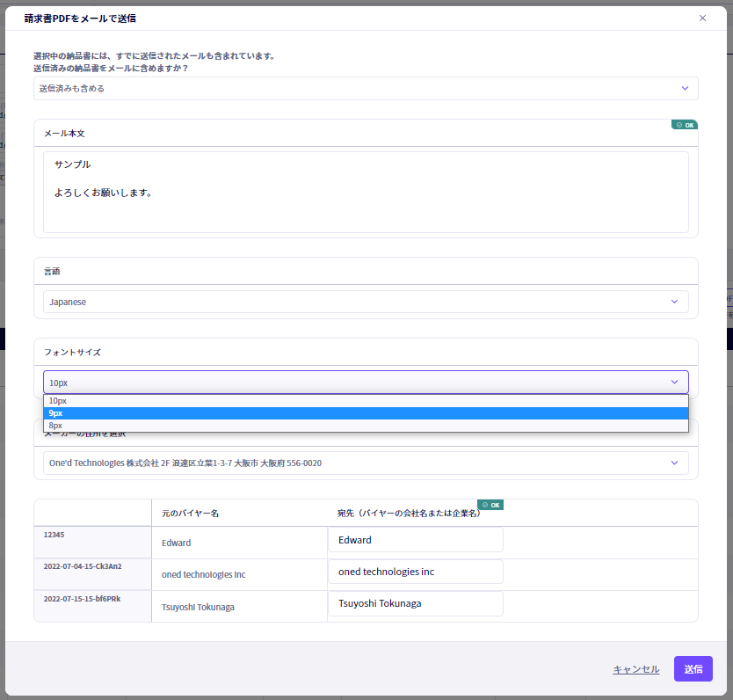Screen dimensions: 733x700
Task: Click the OK badge above the 宛先 column
Action: point(490,505)
